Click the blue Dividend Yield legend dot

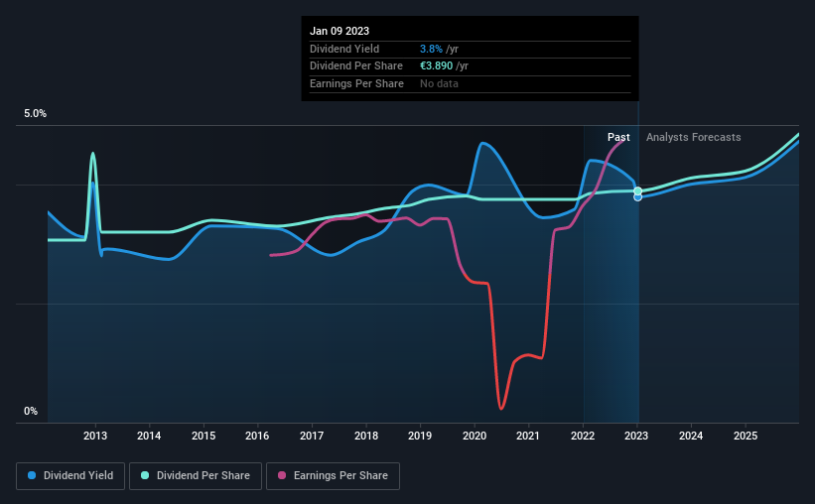32,475
